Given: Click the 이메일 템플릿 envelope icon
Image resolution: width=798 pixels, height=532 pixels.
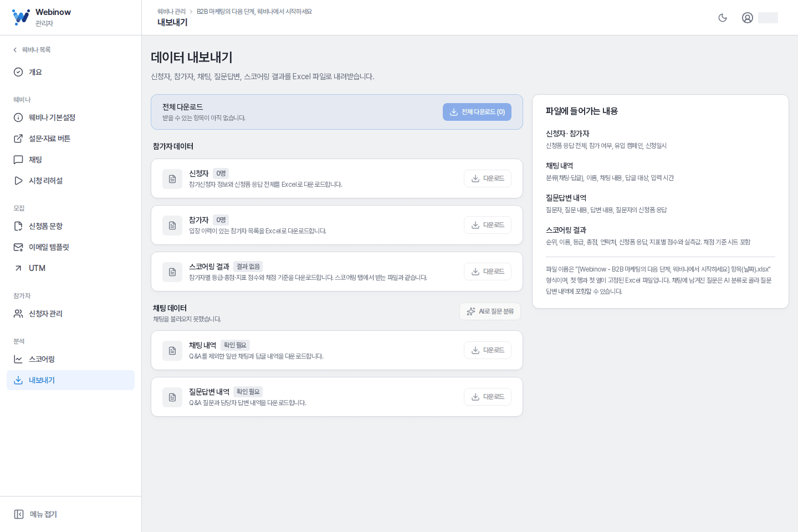Looking at the screenshot, I should click(x=18, y=247).
